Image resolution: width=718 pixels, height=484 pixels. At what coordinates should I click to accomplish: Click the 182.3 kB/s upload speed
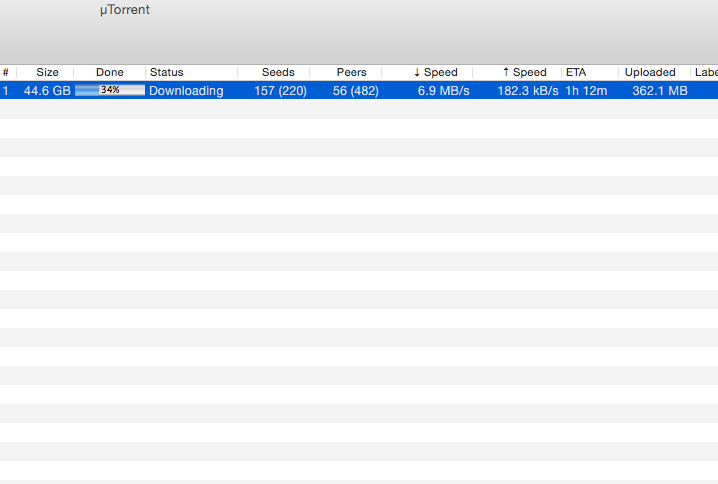(528, 91)
